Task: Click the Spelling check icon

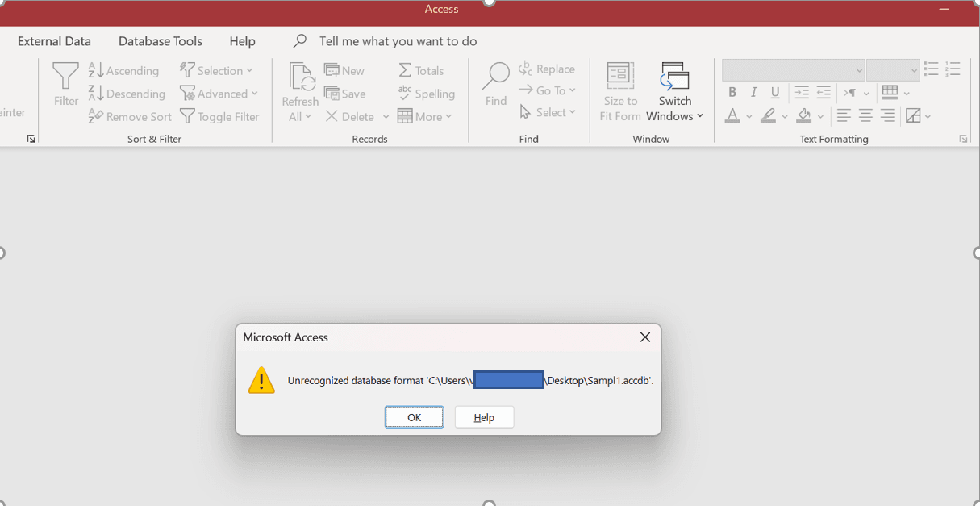Action: click(405, 94)
